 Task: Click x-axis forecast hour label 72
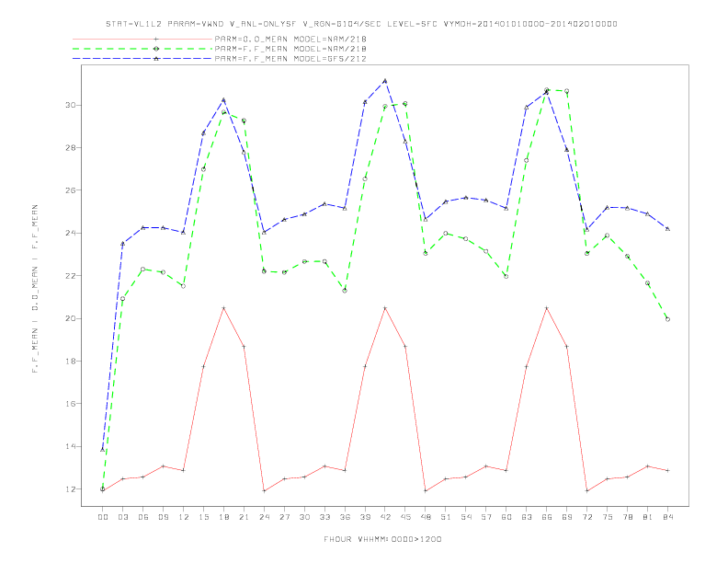587,517
